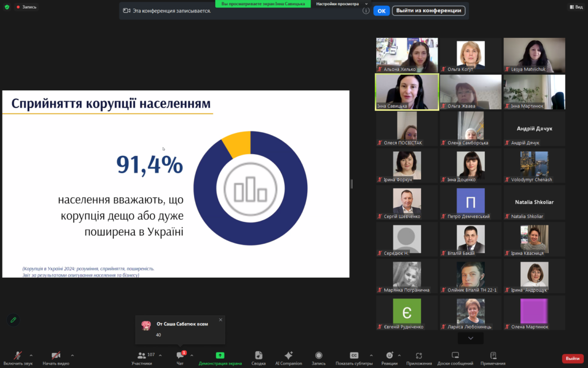Open the Приложения apps icon

[x=419, y=356]
